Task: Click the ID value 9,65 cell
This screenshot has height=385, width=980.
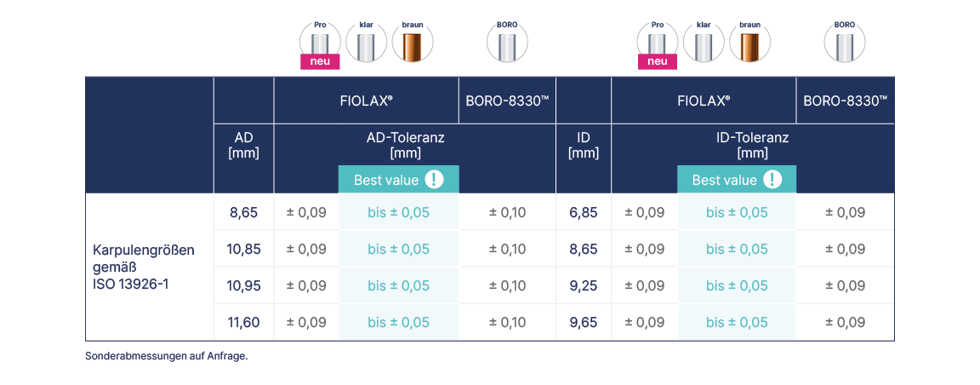Action: (584, 322)
